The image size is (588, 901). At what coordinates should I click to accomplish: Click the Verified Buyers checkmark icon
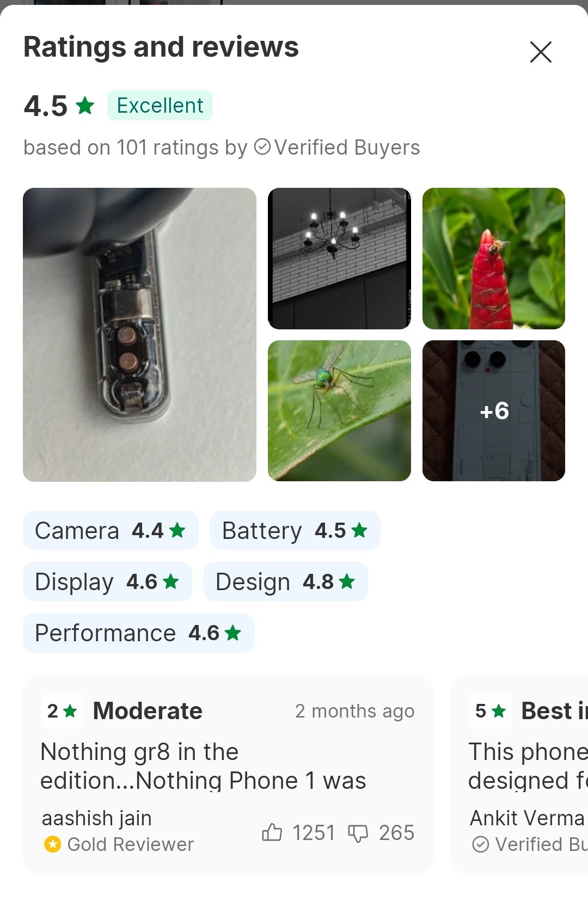tap(262, 147)
